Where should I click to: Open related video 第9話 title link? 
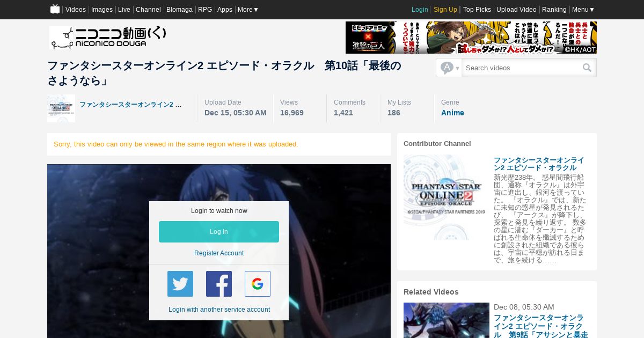click(x=540, y=326)
